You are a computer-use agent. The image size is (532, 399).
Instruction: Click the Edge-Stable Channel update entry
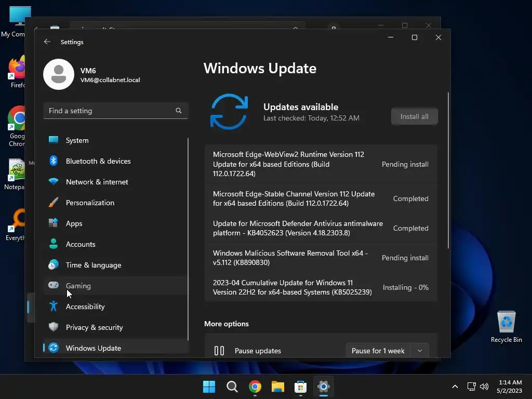click(321, 198)
